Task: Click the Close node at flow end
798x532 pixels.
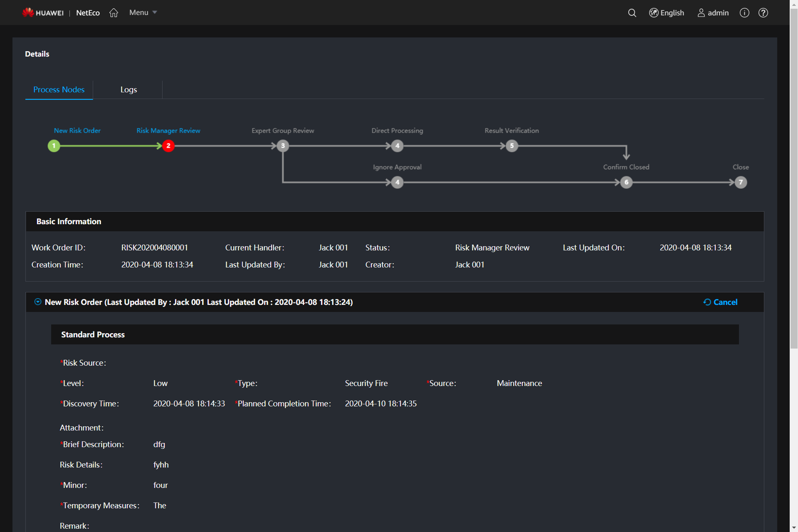Action: point(741,182)
